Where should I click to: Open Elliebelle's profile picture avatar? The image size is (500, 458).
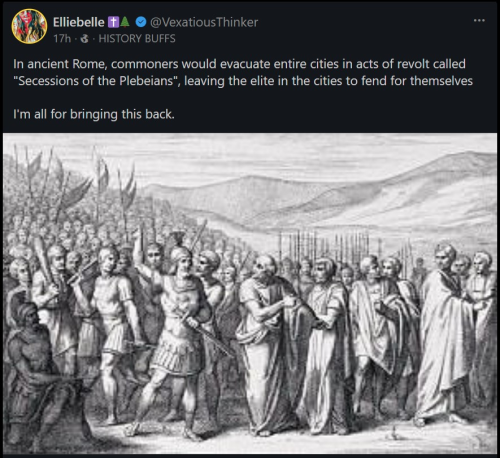(x=29, y=27)
